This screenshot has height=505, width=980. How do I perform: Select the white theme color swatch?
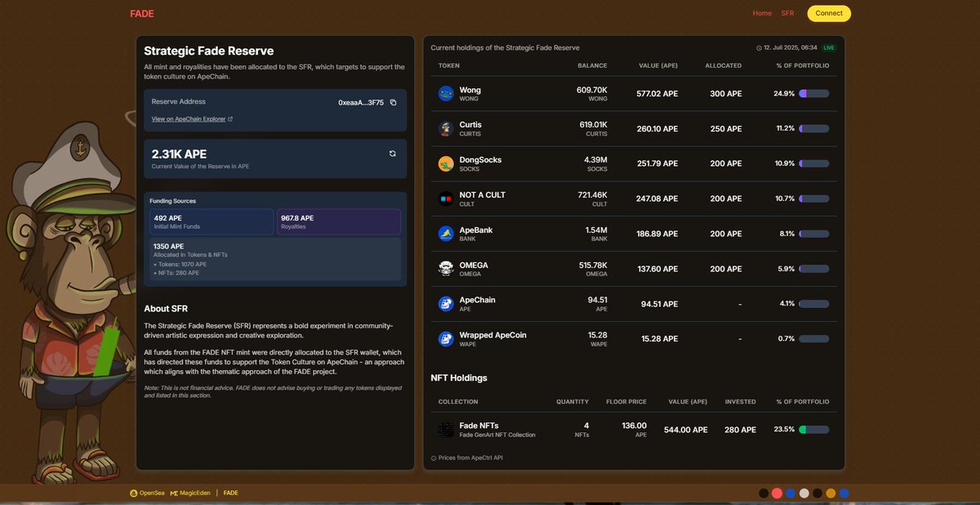(804, 494)
